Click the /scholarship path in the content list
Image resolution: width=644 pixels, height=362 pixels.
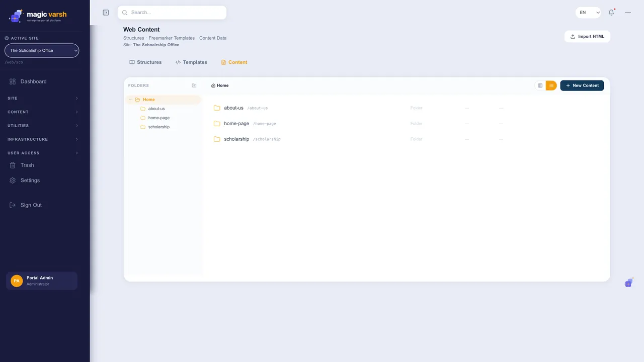(x=267, y=139)
